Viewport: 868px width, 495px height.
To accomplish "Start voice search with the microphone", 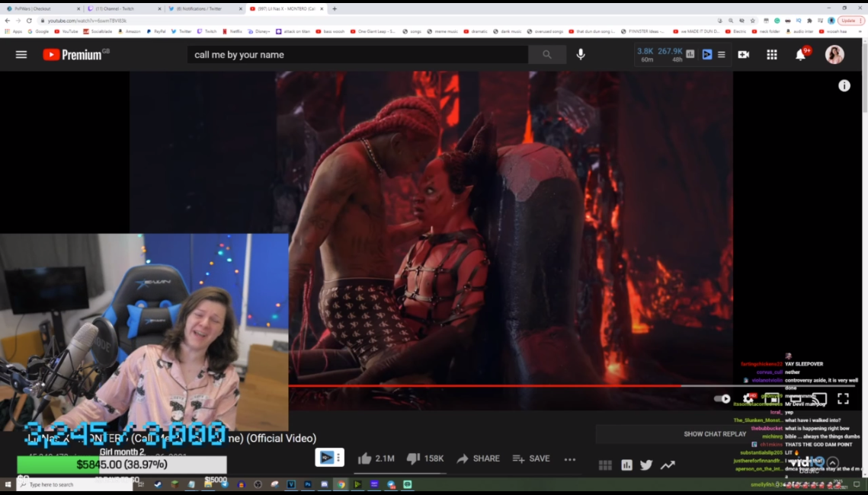I will click(581, 54).
